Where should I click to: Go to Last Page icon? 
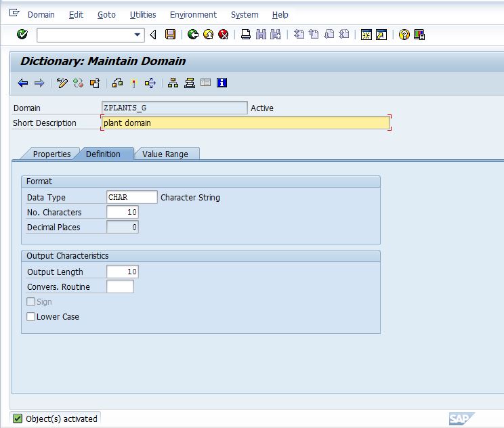pyautogui.click(x=344, y=34)
